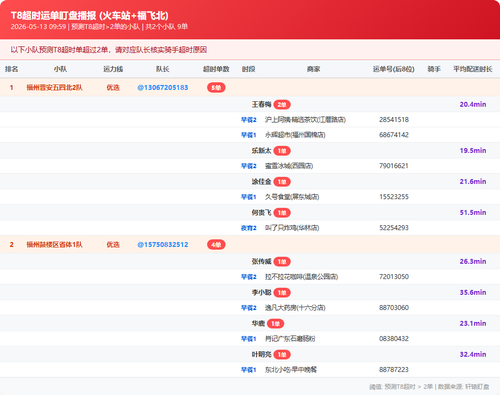500x395 pixels.
Task: Click merchant 叫了只炸鸡(华林店)
Action: coord(292,228)
